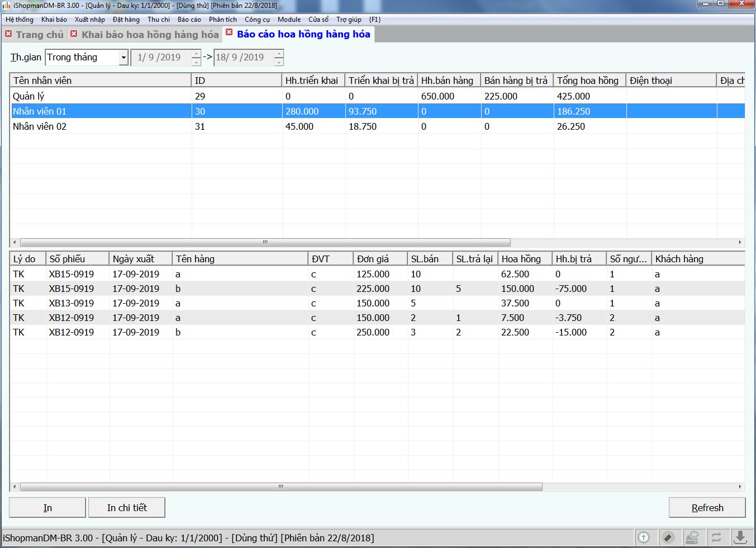This screenshot has width=756, height=548.
Task: Click the Hh.triển khai column header
Action: [x=313, y=81]
